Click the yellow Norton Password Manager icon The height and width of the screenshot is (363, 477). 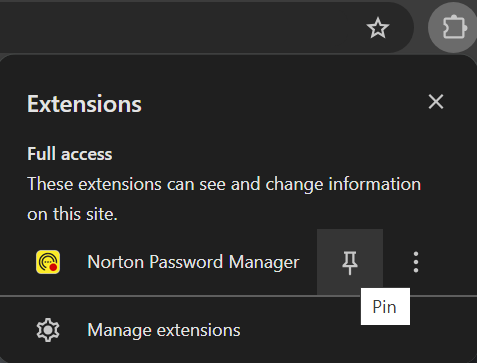point(48,262)
